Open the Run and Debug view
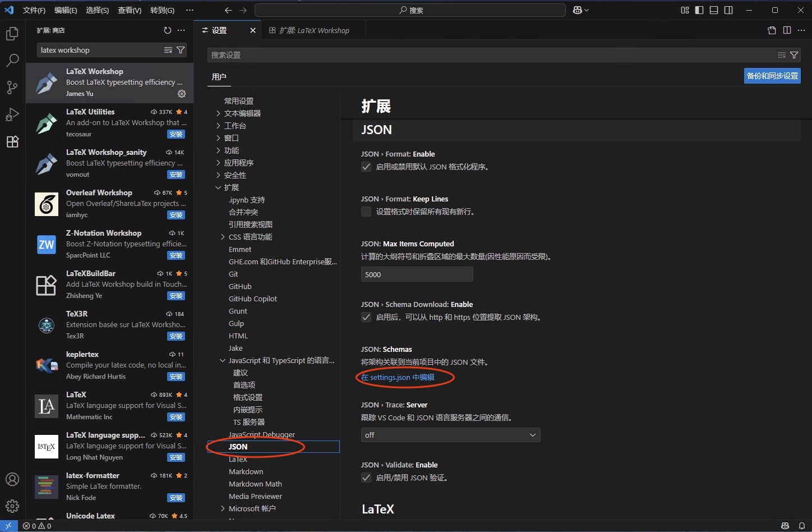This screenshot has width=812, height=532. (12, 114)
